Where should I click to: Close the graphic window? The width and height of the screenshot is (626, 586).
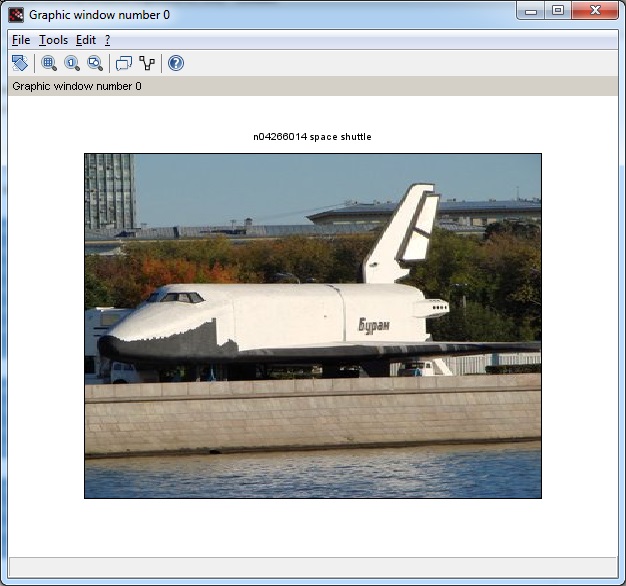click(x=596, y=11)
